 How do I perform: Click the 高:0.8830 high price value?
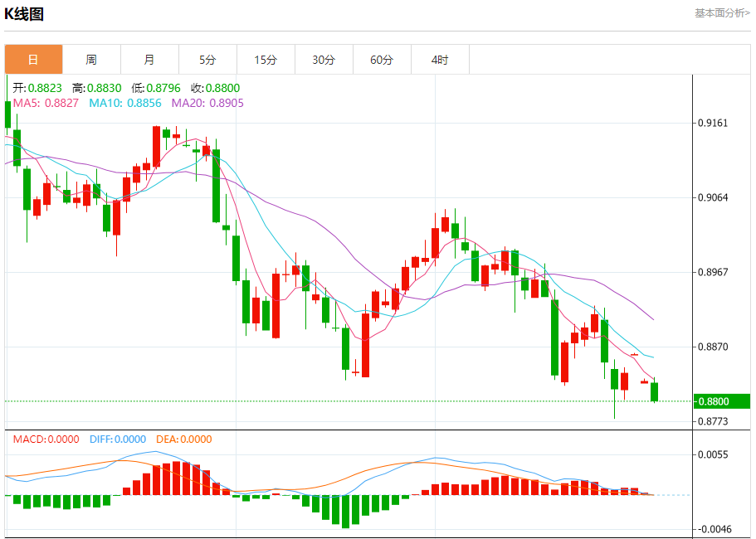tap(97, 88)
